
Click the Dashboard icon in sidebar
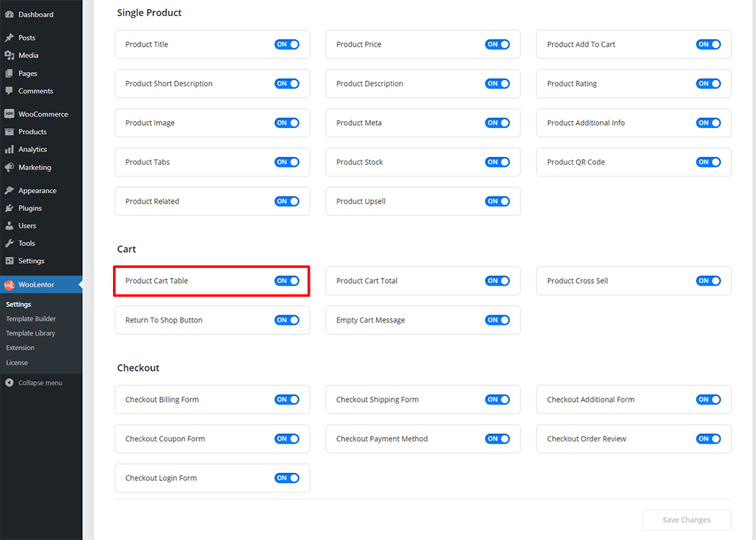click(9, 14)
